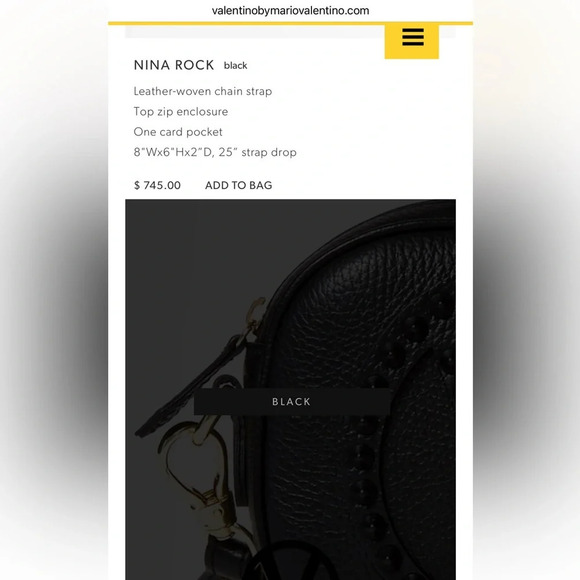The width and height of the screenshot is (580, 580).
Task: Click ADD TO BAG
Action: tap(239, 185)
